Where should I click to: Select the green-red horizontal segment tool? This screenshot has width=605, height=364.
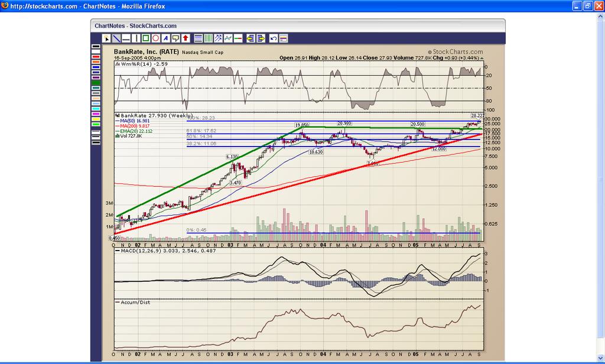tap(238, 38)
